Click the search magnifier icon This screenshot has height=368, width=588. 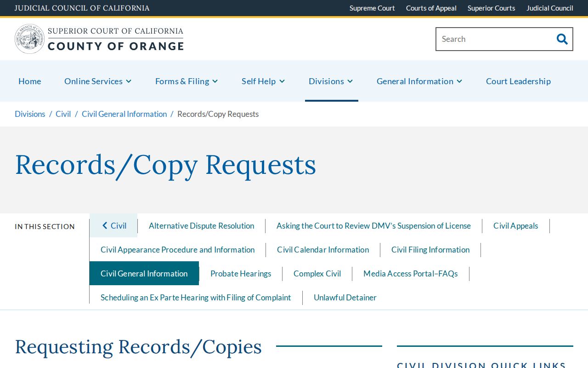[x=562, y=39]
